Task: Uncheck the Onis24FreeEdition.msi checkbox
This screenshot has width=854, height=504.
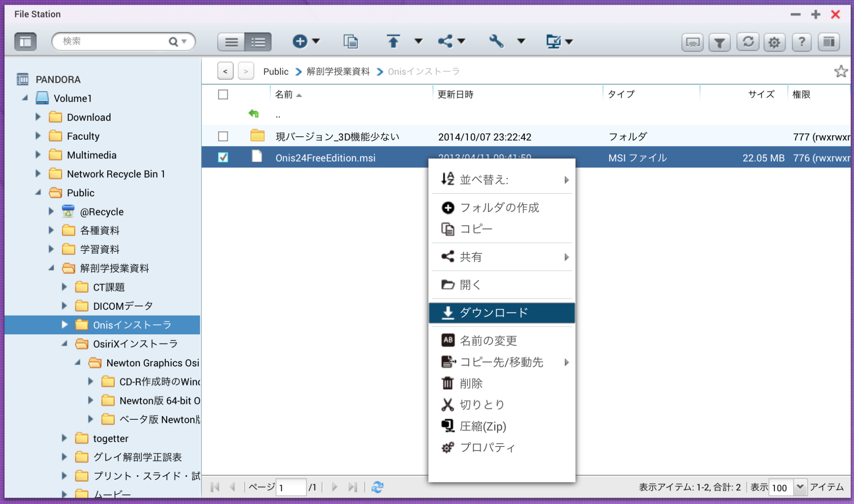Action: coord(223,157)
